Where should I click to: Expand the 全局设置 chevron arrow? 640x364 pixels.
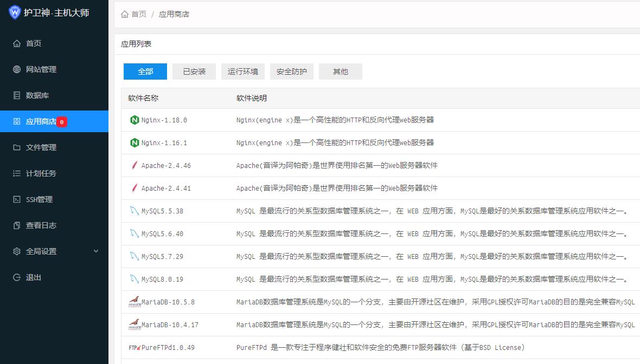click(x=96, y=251)
